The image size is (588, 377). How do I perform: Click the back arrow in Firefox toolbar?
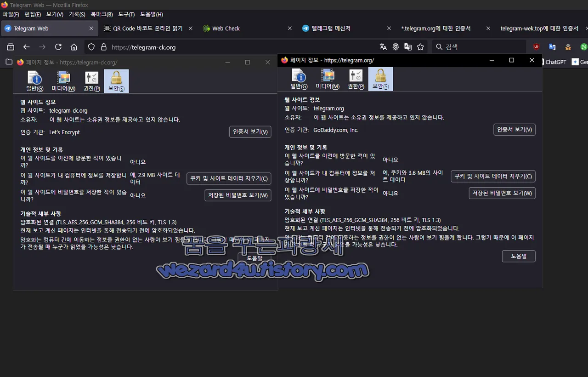coord(27,47)
